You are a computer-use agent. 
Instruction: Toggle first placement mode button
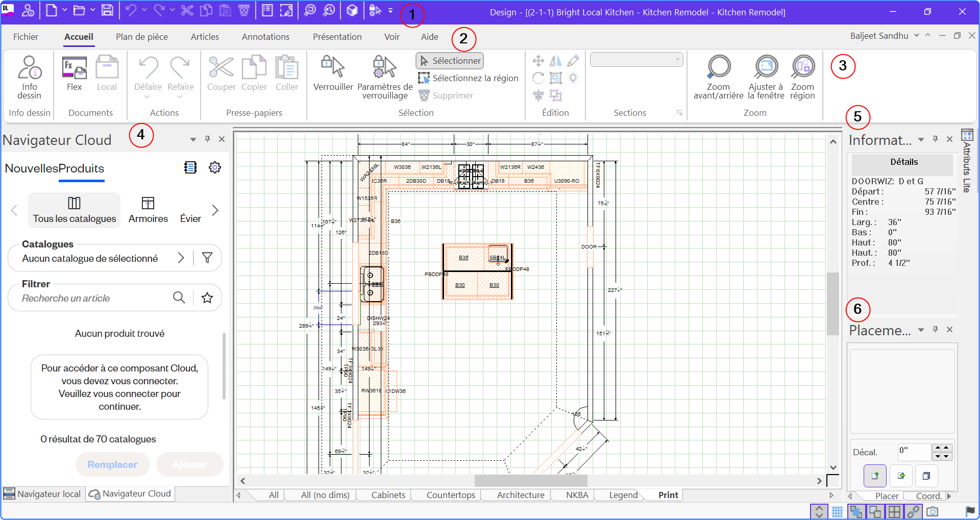click(x=875, y=476)
